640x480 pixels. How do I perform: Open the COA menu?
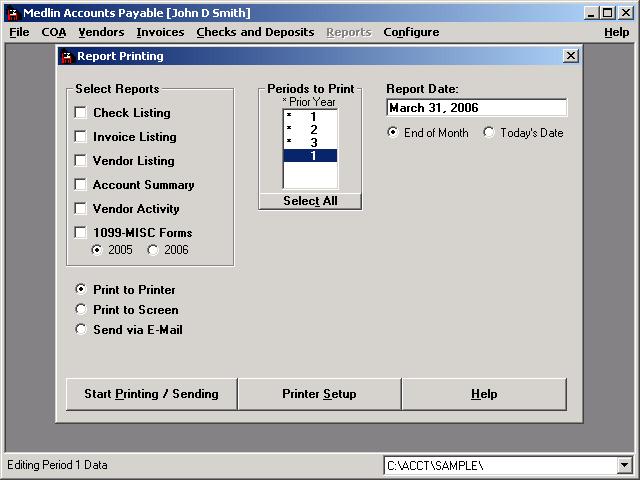pos(53,32)
